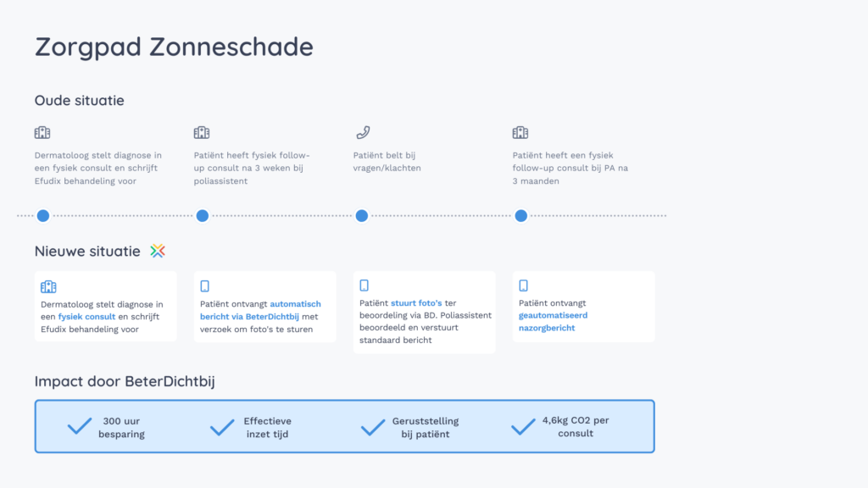Click the colorful BeterDichtbij logo beside 'Nieuwe situatie'
The width and height of the screenshot is (868, 488).
click(x=158, y=251)
